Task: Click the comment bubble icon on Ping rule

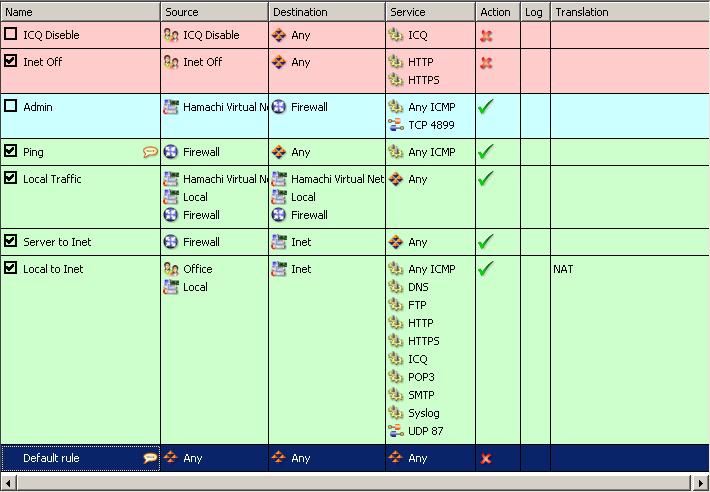Action: [150, 152]
